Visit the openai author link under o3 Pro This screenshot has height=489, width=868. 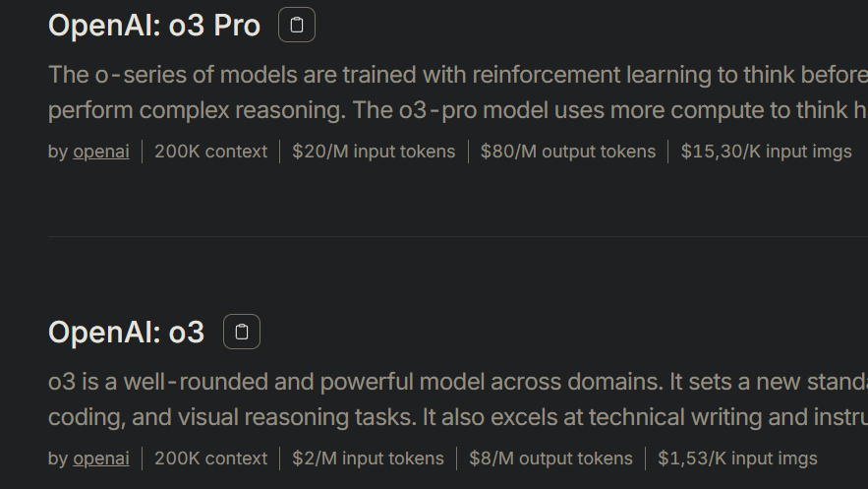click(101, 152)
